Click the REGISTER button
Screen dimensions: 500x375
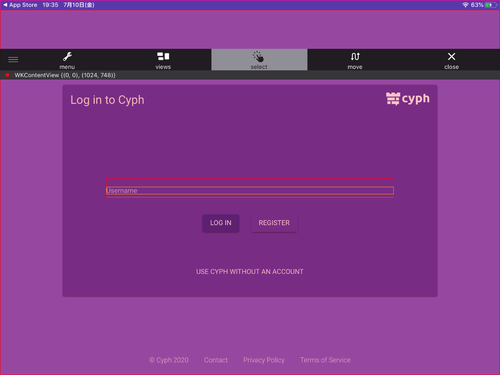coord(274,223)
